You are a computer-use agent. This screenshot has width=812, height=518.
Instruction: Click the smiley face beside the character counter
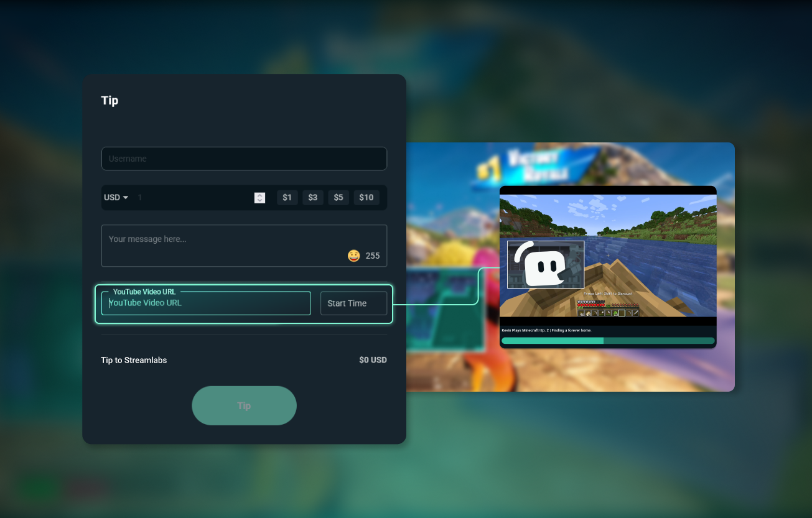[353, 255]
